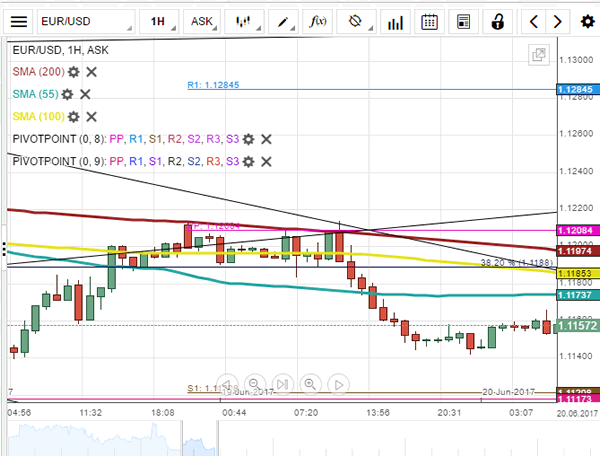Remove the SMA (100) indicator
Image resolution: width=600 pixels, height=457 pixels.
91,116
